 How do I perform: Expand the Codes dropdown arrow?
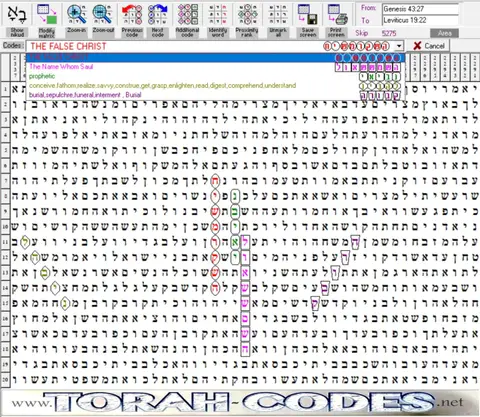(x=399, y=46)
